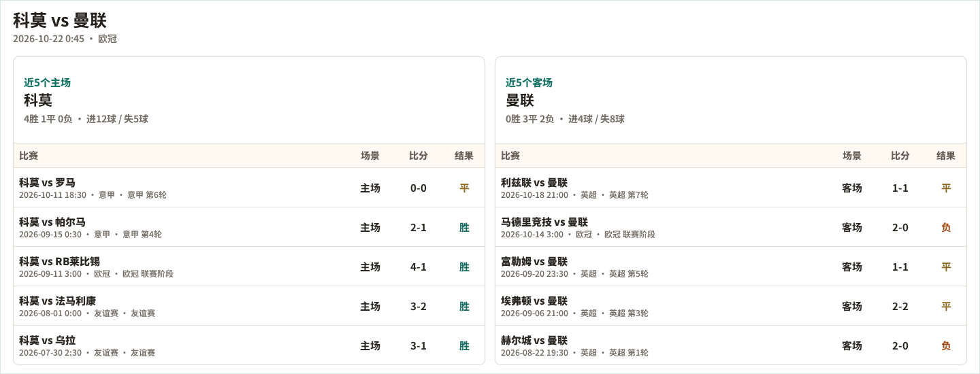Click the 客场 cell in 赫尔城 vs 曼联 row

pyautogui.click(x=852, y=345)
